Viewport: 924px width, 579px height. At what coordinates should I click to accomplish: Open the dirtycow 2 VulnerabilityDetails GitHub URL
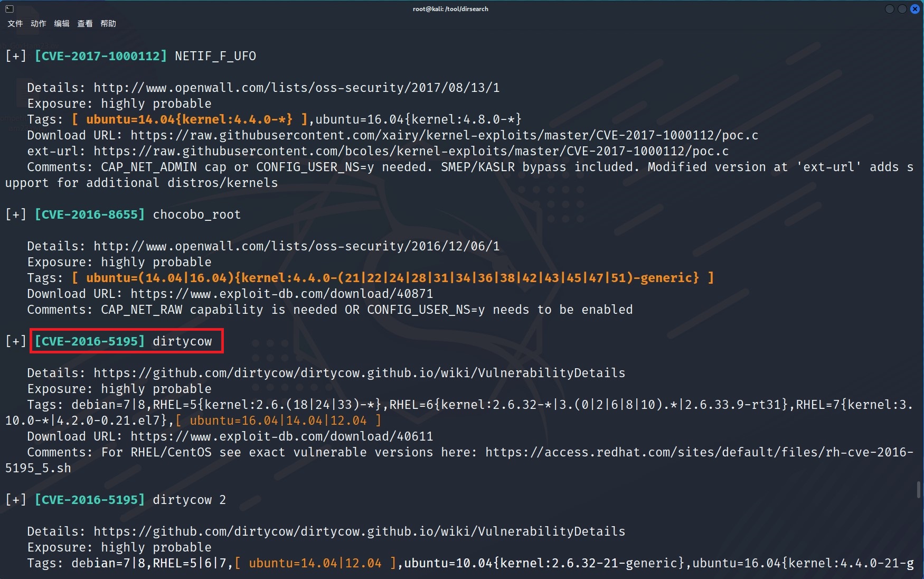tap(360, 531)
